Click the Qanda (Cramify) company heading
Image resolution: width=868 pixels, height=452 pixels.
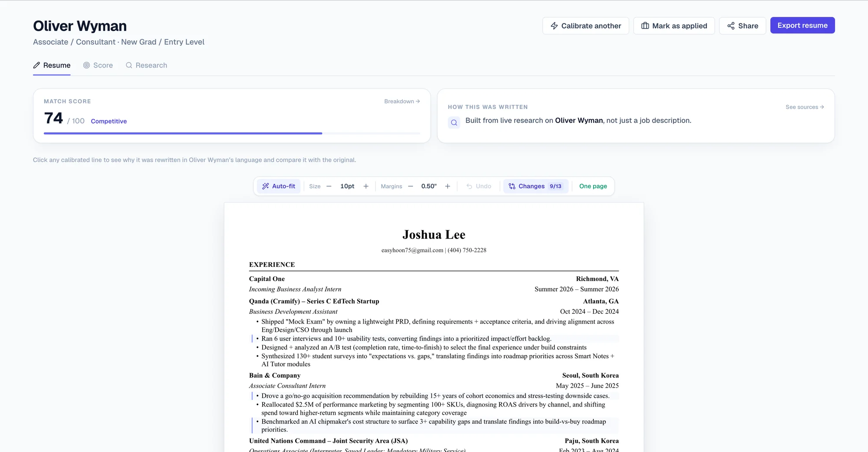[314, 301]
